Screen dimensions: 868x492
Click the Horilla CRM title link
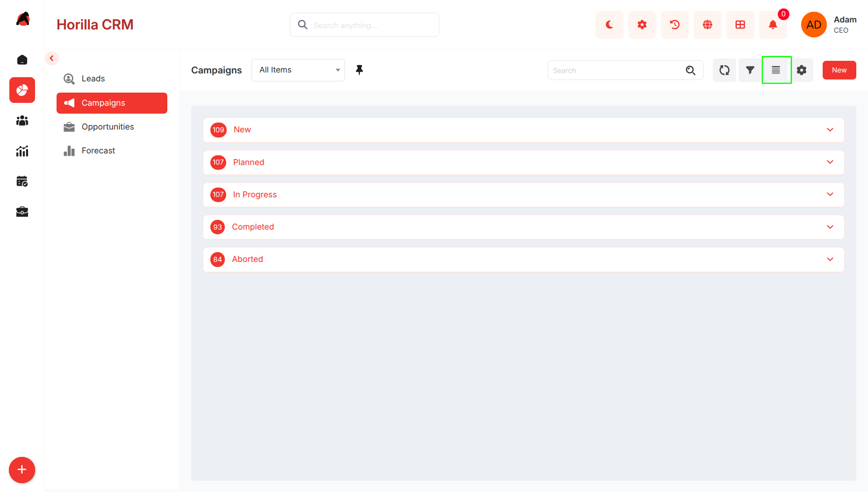tap(95, 25)
